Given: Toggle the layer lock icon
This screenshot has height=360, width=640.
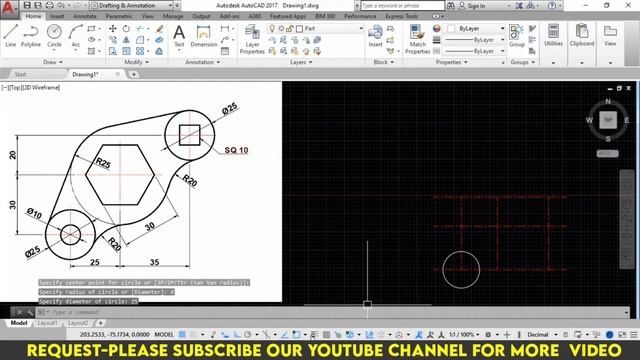Looking at the screenshot, I should point(290,29).
